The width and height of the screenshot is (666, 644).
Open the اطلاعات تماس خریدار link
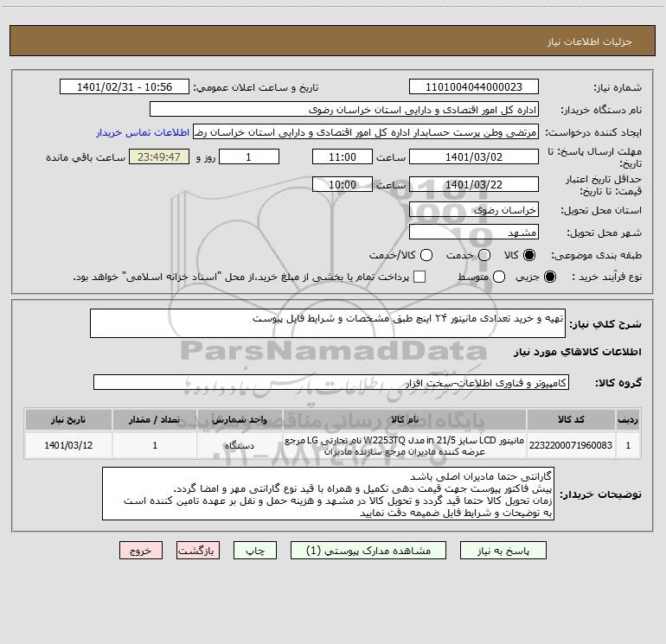pyautogui.click(x=143, y=132)
